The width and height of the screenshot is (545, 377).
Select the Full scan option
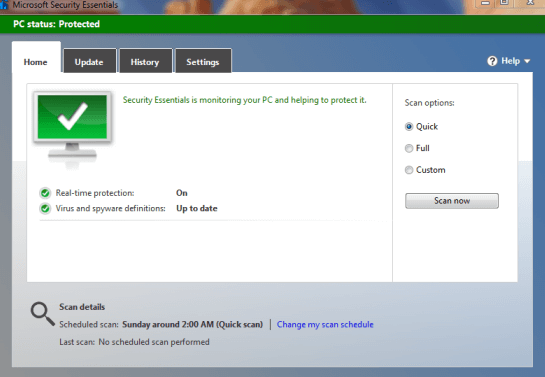409,148
